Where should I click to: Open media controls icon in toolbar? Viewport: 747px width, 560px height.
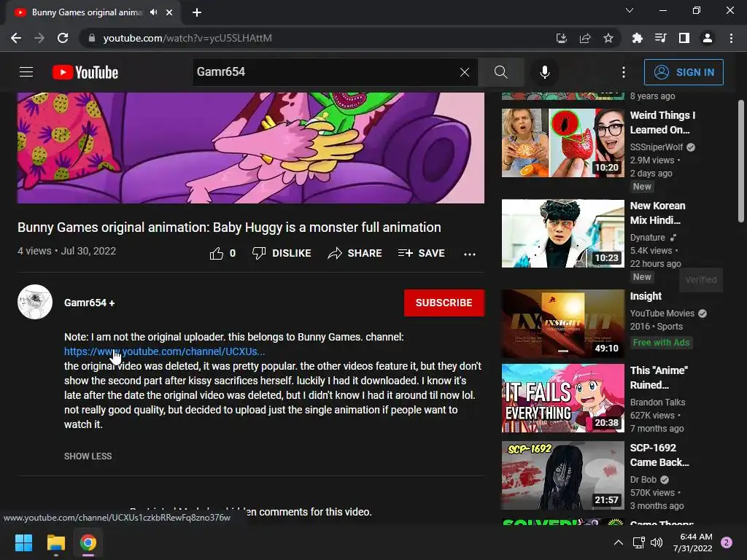[x=660, y=38]
